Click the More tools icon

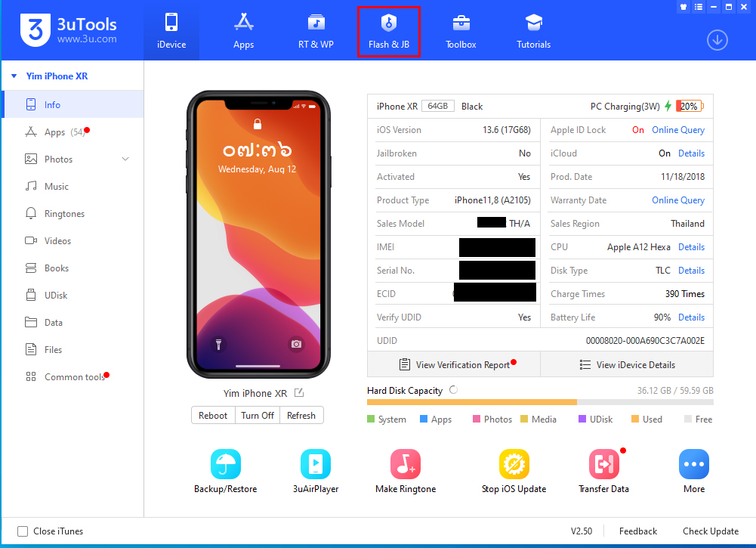click(693, 464)
